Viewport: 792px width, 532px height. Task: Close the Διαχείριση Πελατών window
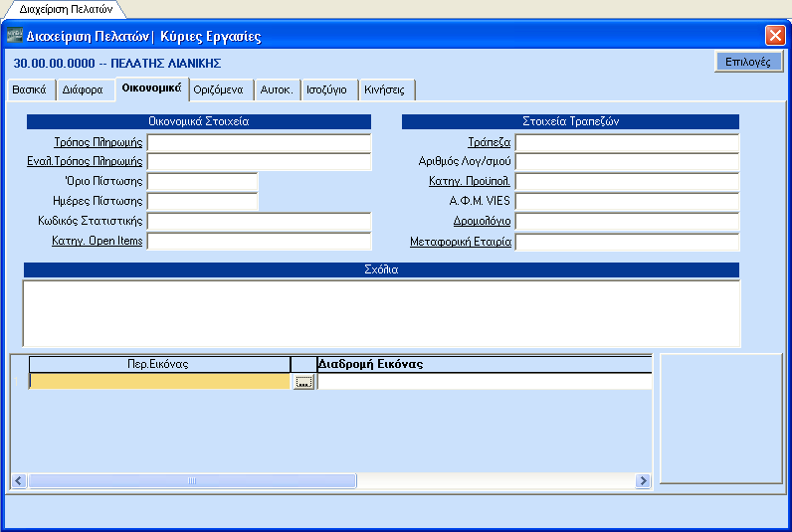(x=775, y=36)
